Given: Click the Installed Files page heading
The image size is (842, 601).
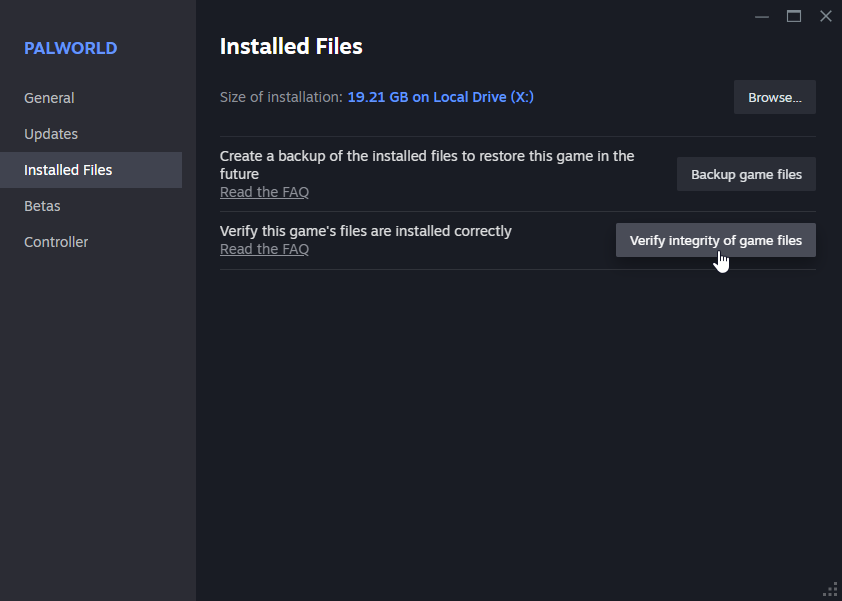Looking at the screenshot, I should pos(291,46).
